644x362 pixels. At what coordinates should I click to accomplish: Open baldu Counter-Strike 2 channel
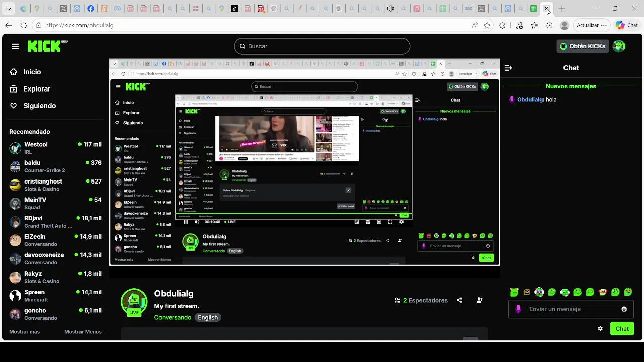pos(55,166)
